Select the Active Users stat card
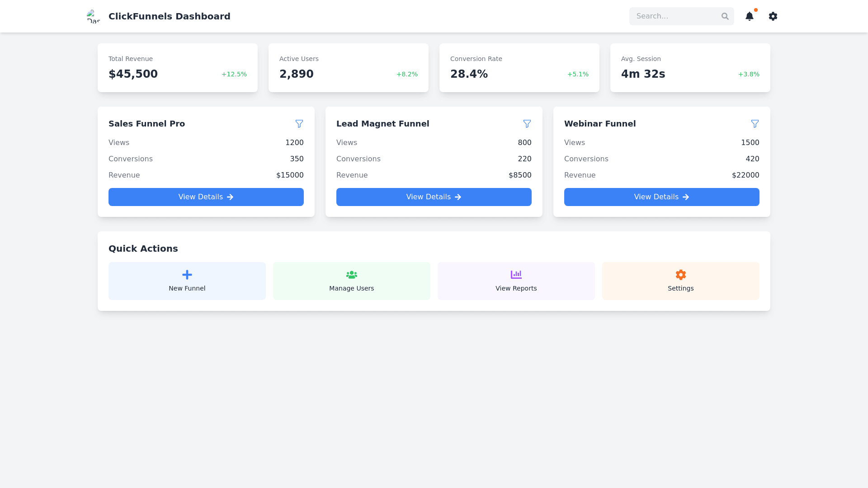Screen dimensions: 868x488 tap(348, 68)
